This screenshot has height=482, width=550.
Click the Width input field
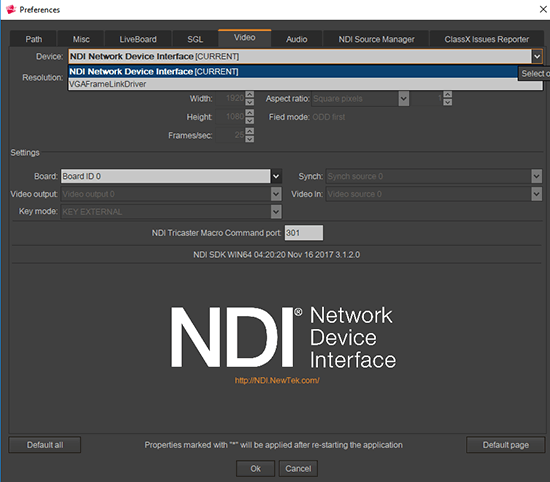230,99
